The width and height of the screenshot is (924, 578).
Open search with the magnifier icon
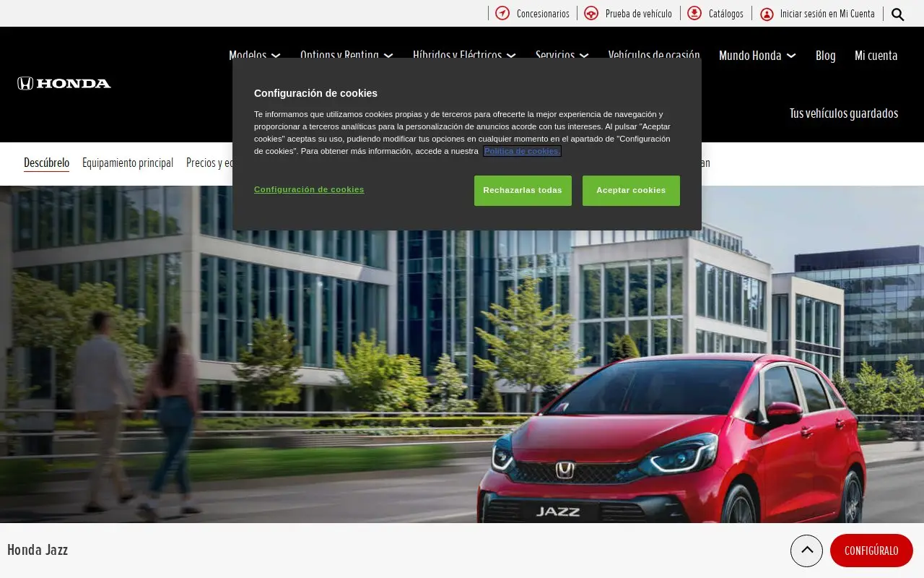897,14
